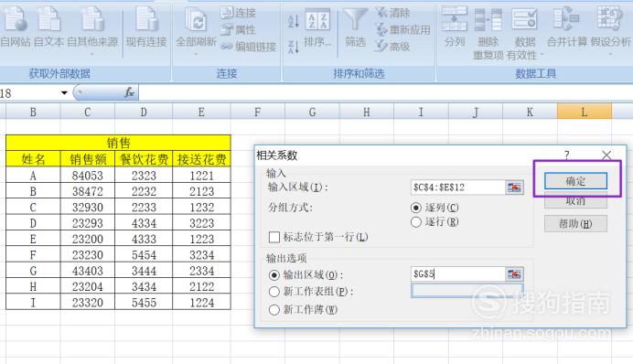
Task: Select column L header
Action: click(585, 112)
